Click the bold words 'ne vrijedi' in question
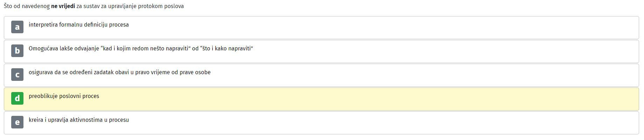Screen dimensions: 644x140 click(x=63, y=6)
